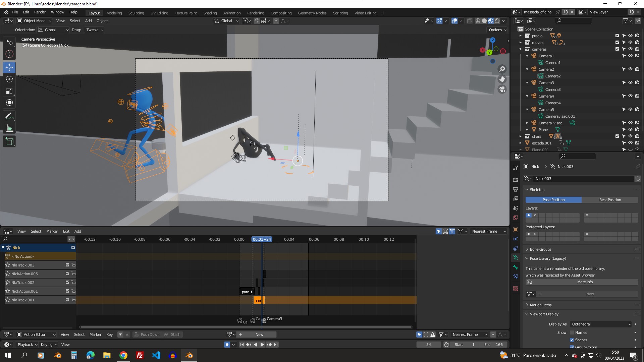
Task: Click the Rest Position button
Action: [x=610, y=200]
